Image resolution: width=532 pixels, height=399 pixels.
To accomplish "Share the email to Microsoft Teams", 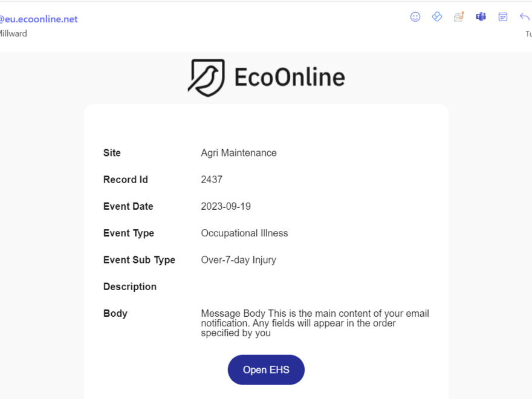I will [481, 17].
